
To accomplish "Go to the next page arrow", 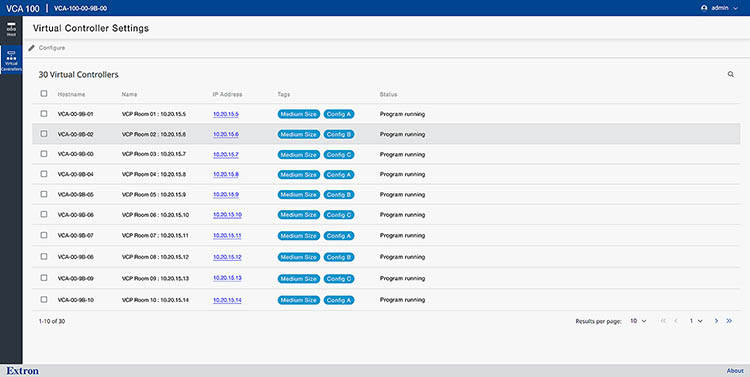I will tap(716, 321).
